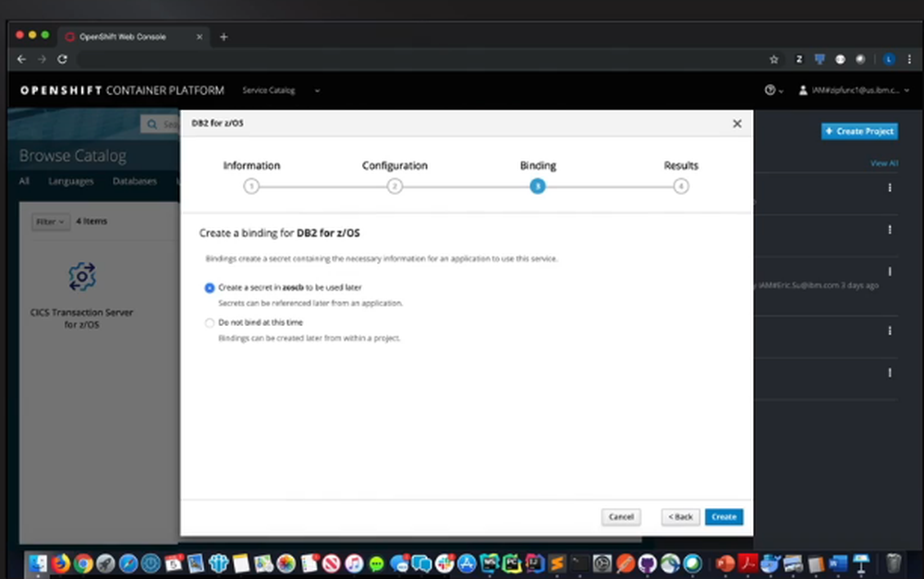Viewport: 924px width, 579px height.
Task: Click the Back button in the wizard
Action: pyautogui.click(x=681, y=516)
